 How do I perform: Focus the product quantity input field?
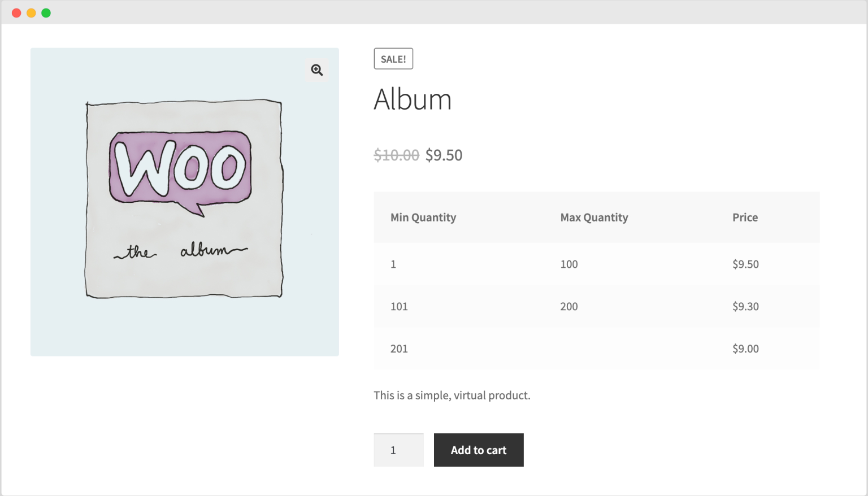(398, 450)
